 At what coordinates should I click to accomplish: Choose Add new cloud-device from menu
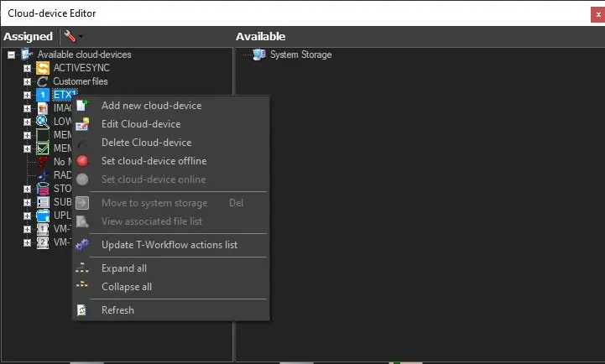[151, 106]
